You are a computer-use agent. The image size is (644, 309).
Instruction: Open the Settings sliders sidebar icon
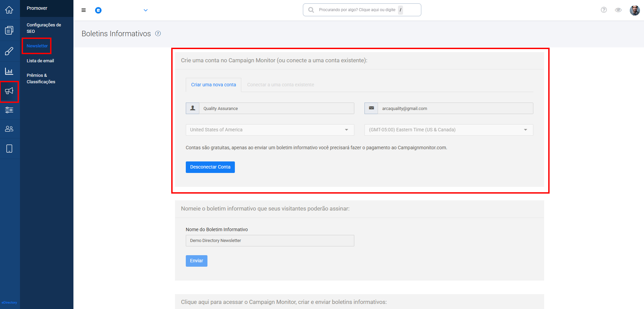[x=9, y=110]
